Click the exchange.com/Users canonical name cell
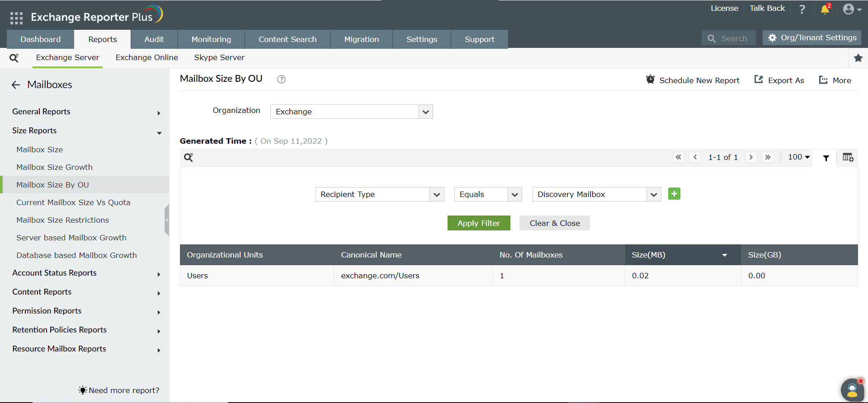868x403 pixels. [x=413, y=276]
